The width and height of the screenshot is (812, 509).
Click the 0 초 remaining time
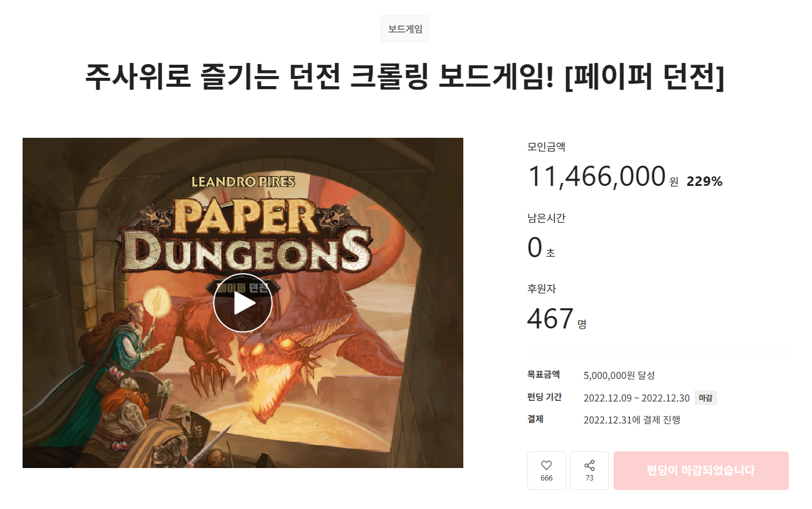pyautogui.click(x=541, y=248)
